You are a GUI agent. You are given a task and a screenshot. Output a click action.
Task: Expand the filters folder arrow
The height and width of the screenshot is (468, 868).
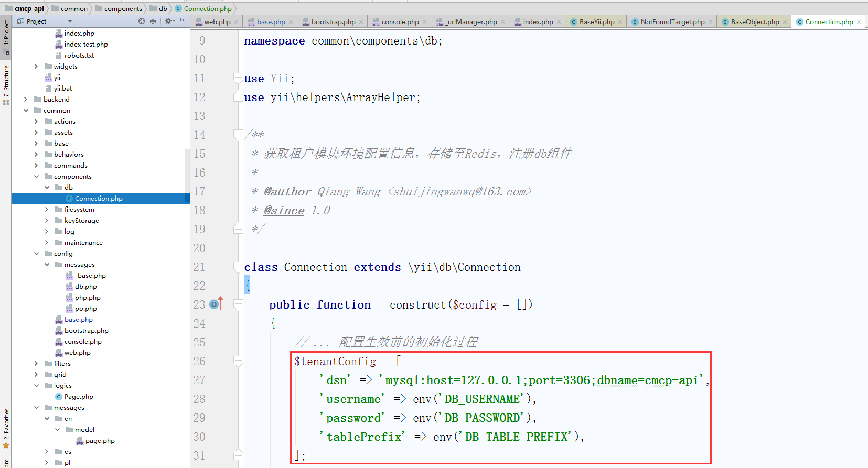coord(36,364)
